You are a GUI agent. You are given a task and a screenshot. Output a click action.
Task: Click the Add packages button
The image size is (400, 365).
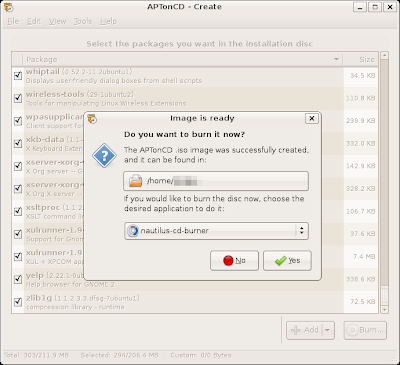[x=305, y=330]
